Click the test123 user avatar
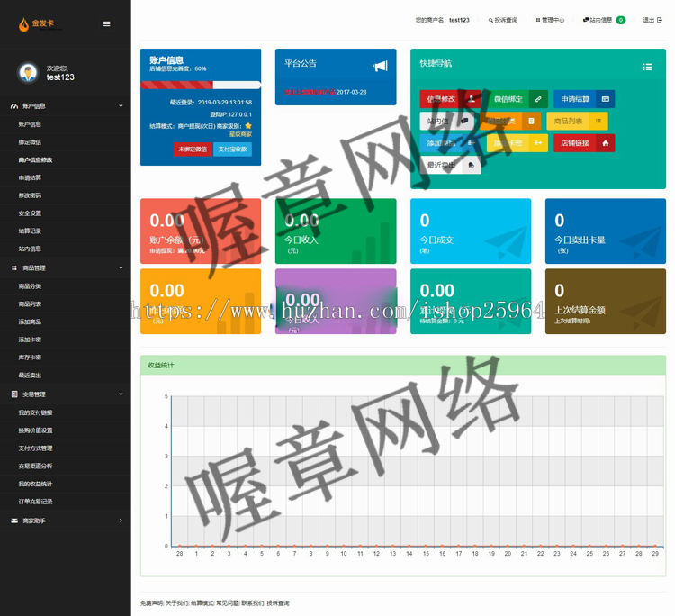Viewport: 675px width, 616px height. [29, 72]
